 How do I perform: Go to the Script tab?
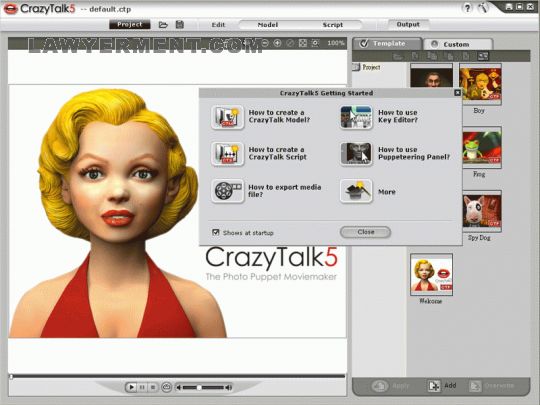tap(332, 25)
